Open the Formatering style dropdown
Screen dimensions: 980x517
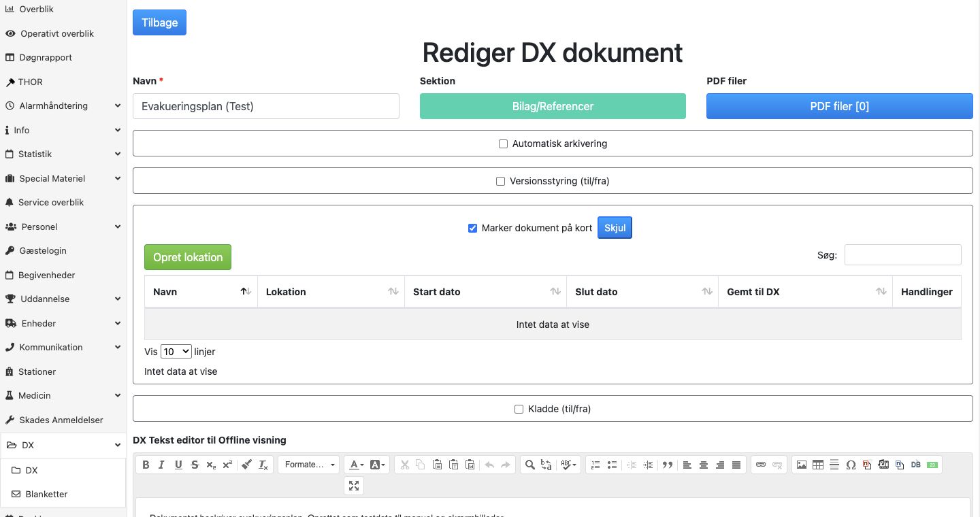pyautogui.click(x=308, y=465)
